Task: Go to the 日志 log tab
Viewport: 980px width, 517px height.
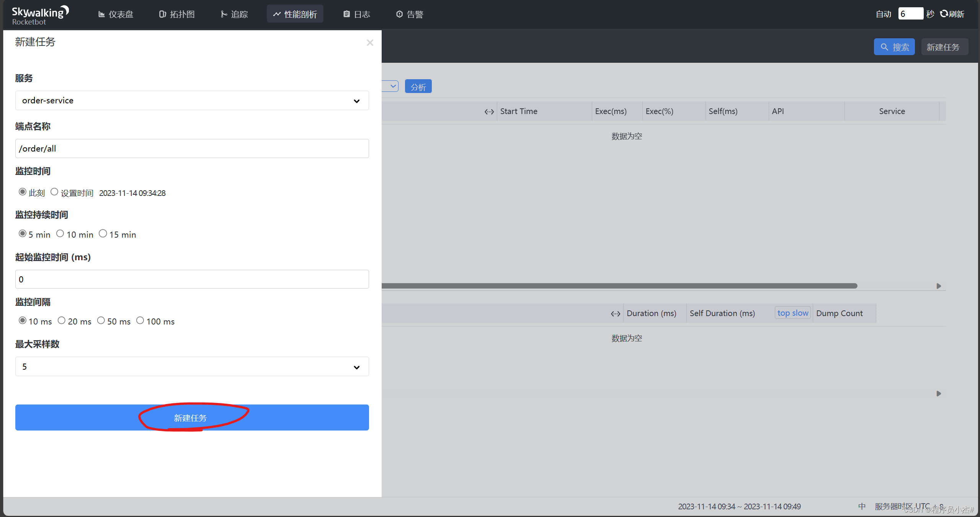Action: [357, 14]
